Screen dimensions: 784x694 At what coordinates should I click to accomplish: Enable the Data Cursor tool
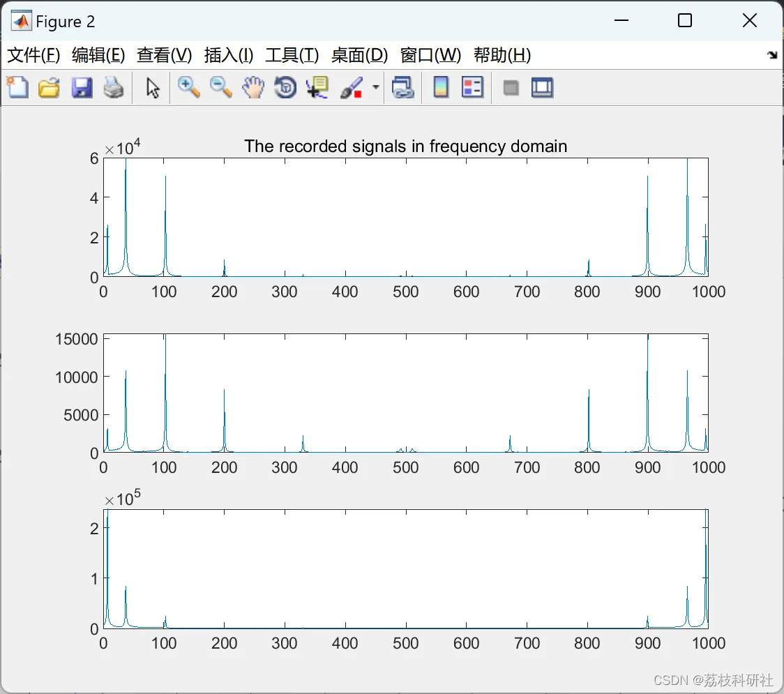pyautogui.click(x=317, y=87)
